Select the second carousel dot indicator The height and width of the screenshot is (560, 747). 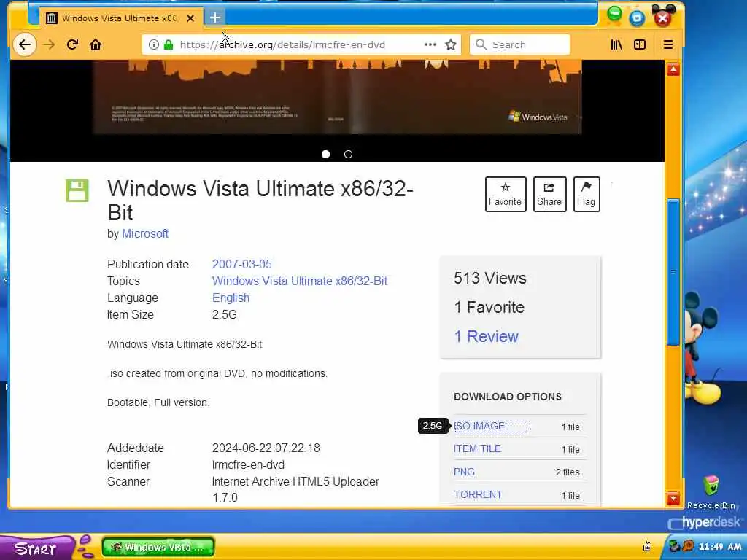click(x=348, y=155)
